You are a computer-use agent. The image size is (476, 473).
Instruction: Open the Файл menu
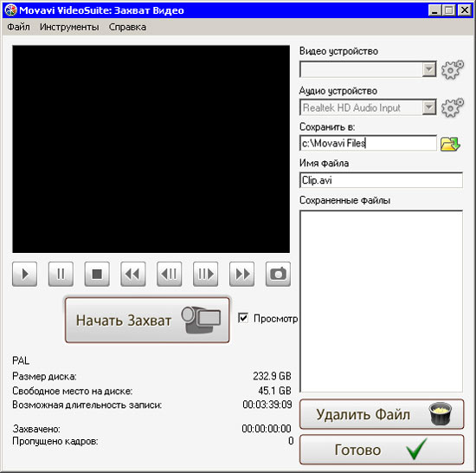[x=18, y=27]
